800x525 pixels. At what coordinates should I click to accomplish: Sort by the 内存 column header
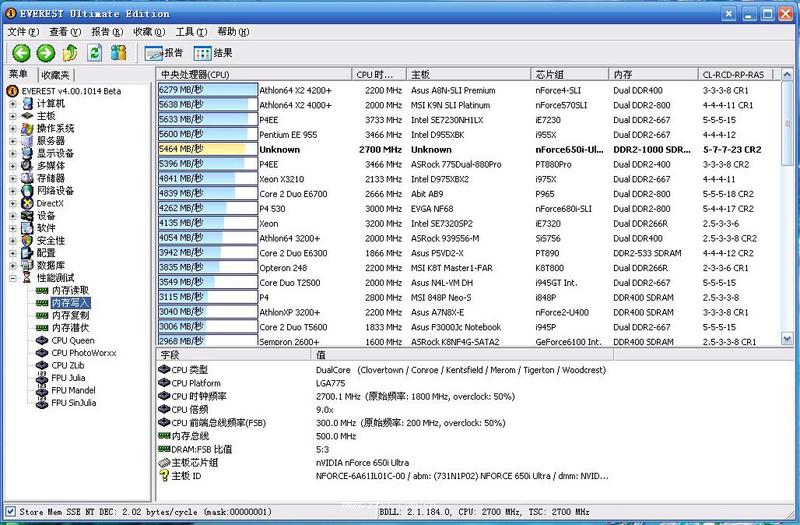[x=653, y=74]
